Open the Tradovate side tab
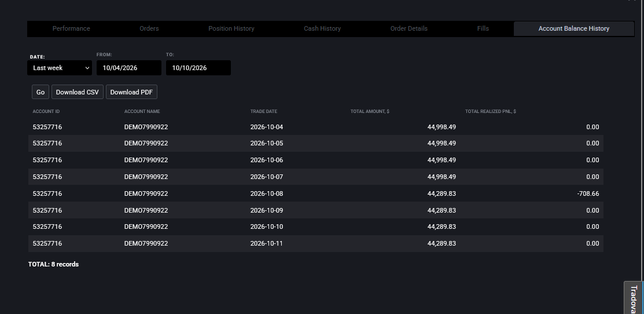 pyautogui.click(x=634, y=298)
